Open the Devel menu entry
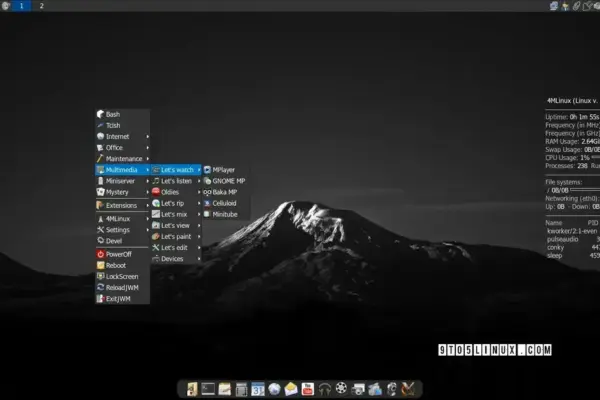 click(122, 241)
